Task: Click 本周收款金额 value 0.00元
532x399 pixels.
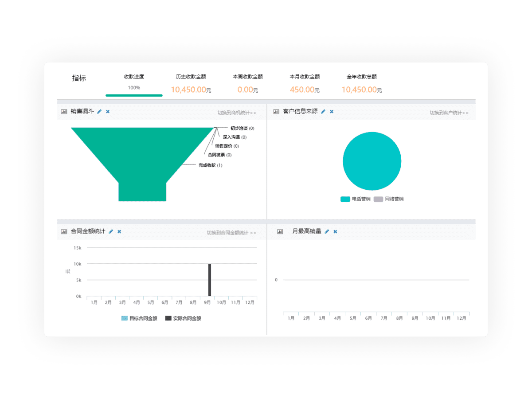Action: [x=248, y=90]
